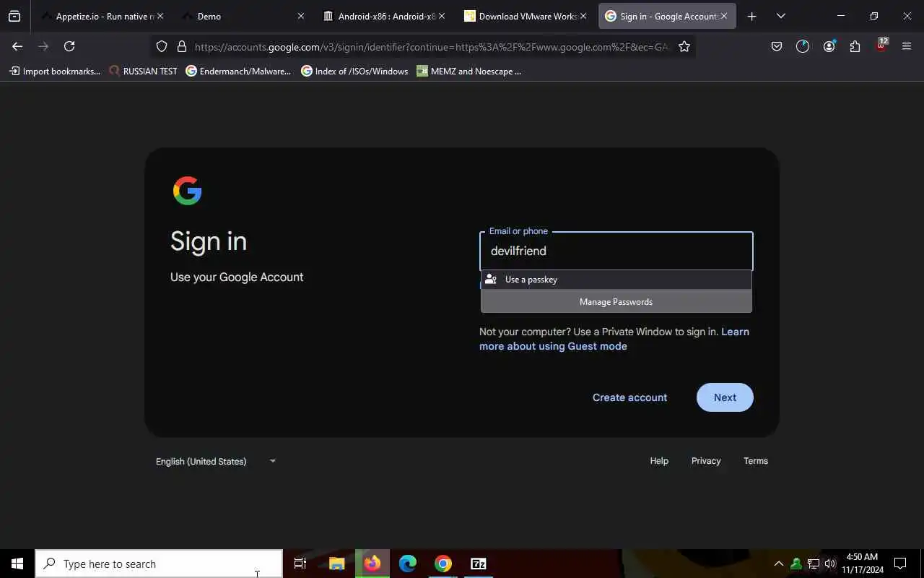Open volume control tray icon

click(830, 564)
